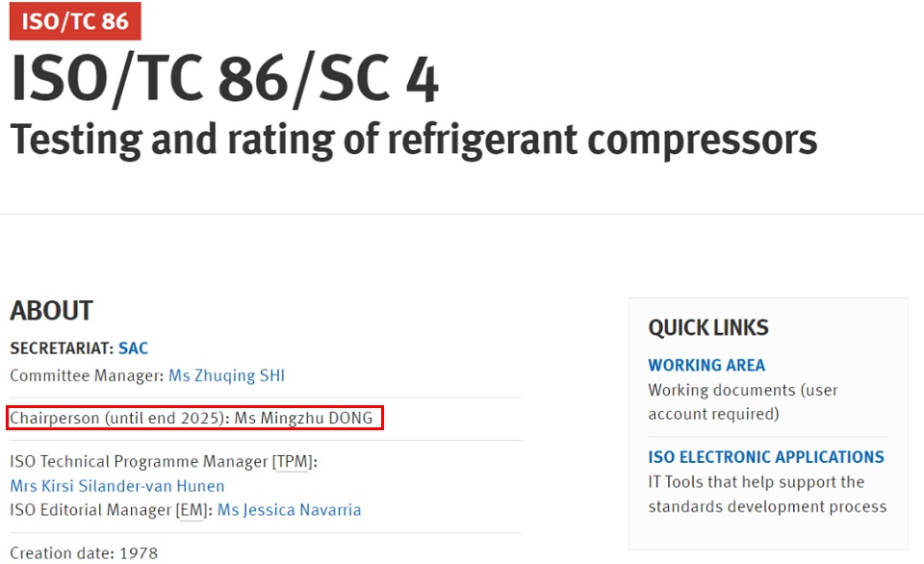Open the SAC secretariat link
Viewport: 924px width, 564px height.
point(133,348)
